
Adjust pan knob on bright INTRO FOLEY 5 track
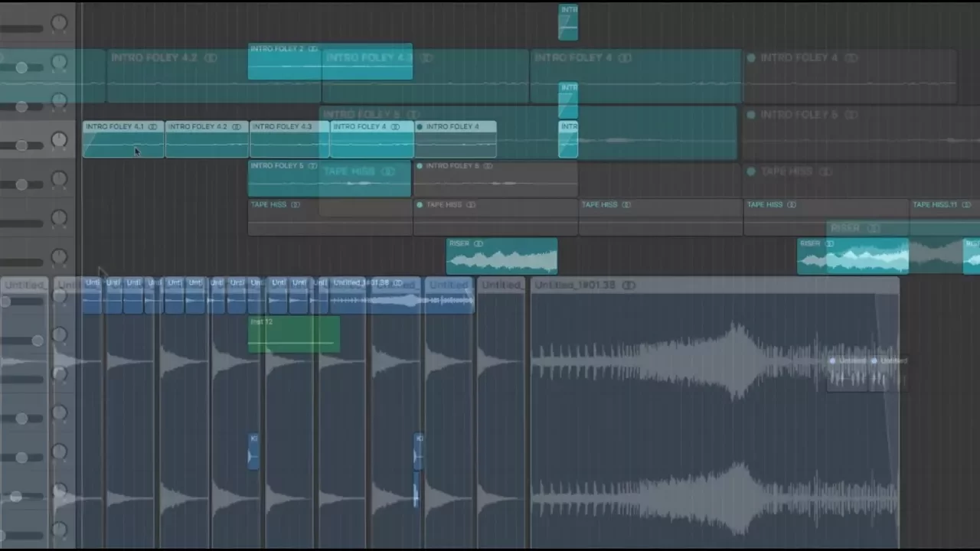[x=59, y=178]
